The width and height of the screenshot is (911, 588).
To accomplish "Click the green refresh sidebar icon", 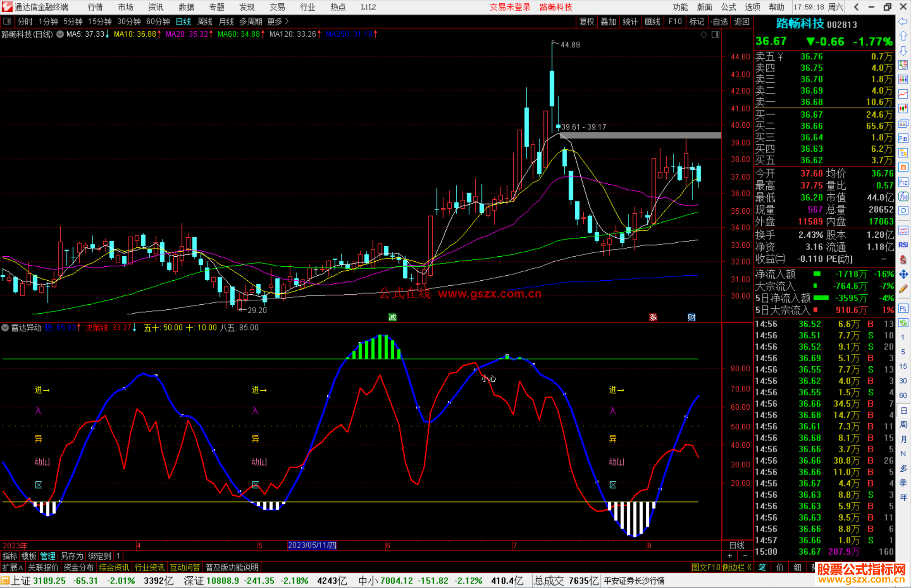I will click(x=903, y=323).
